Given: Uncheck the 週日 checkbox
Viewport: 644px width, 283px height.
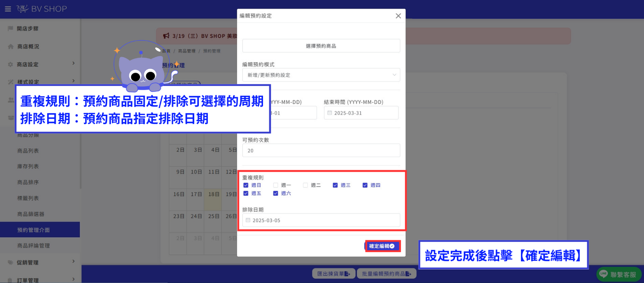Looking at the screenshot, I should 246,185.
